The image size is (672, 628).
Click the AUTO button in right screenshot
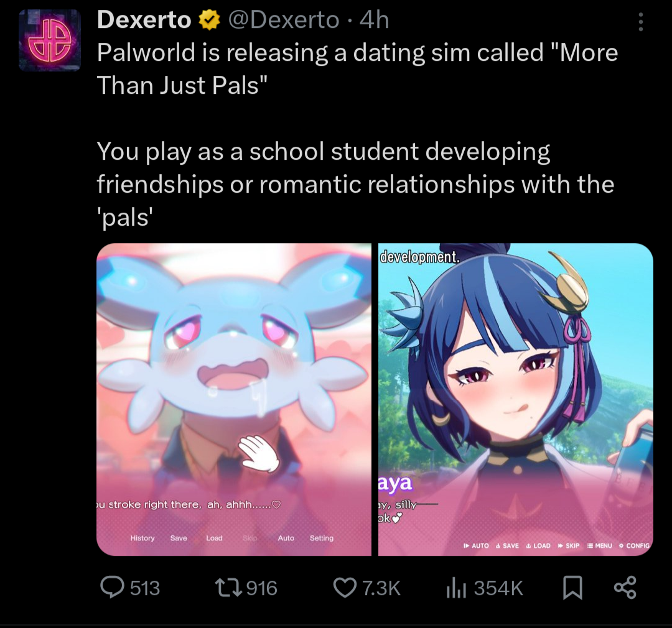476,546
